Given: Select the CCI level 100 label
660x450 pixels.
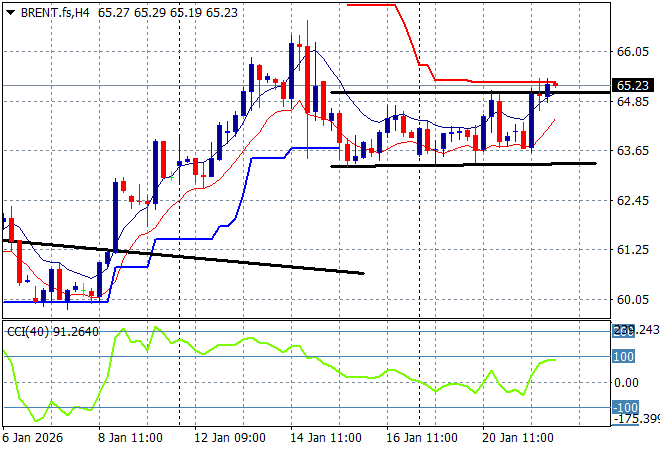Looking at the screenshot, I should click(623, 357).
